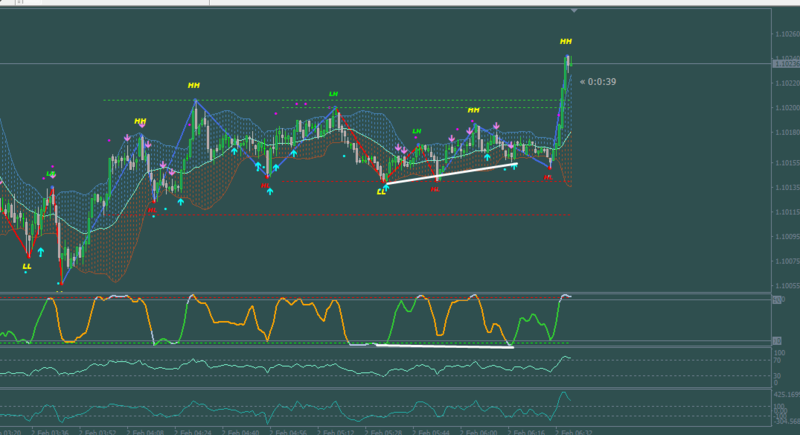Click the horizontal current bid price line
The height and width of the screenshot is (435, 800).
tap(386, 64)
